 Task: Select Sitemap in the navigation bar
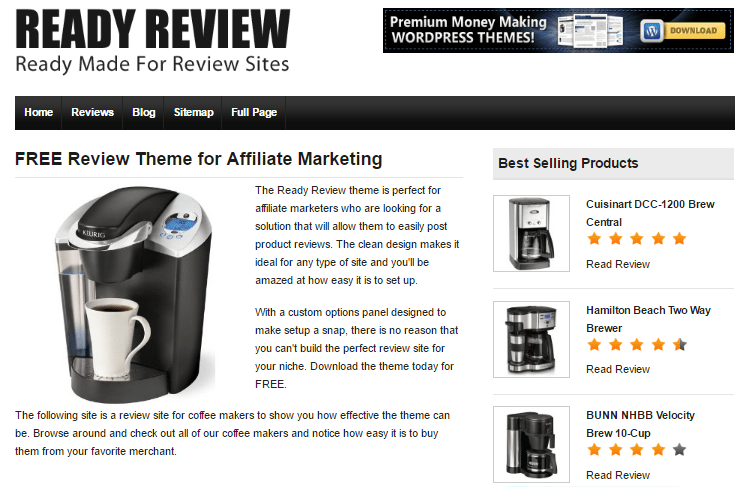[193, 112]
